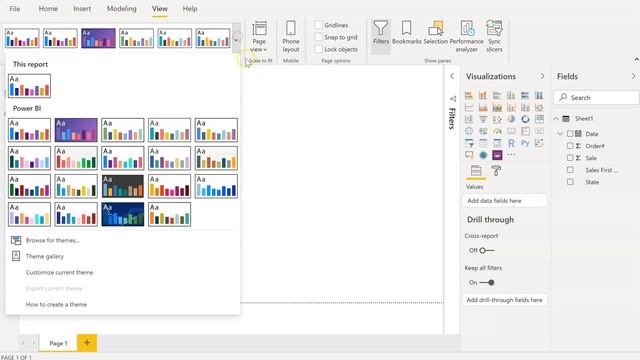Open the Fields well tab icon
The image size is (640, 360).
click(476, 171)
